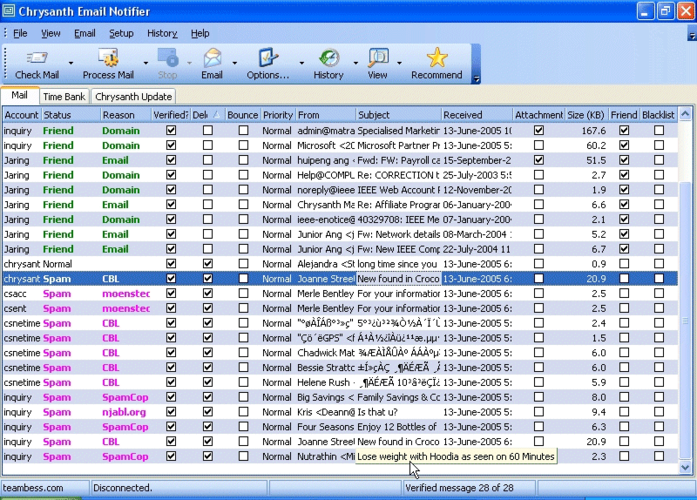Screen dimensions: 697x500
Task: Toggle Del checkbox for Kris 'Is that u?' row
Action: click(208, 412)
